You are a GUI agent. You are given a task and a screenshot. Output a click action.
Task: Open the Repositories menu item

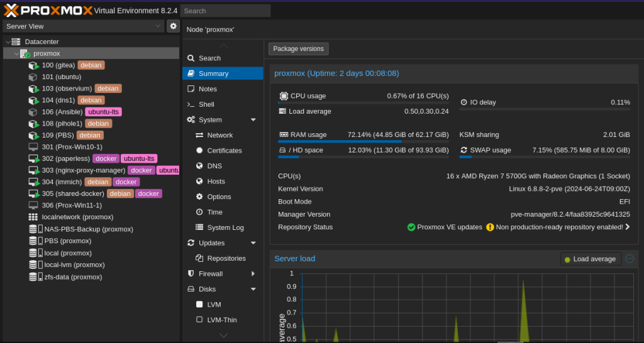223,258
